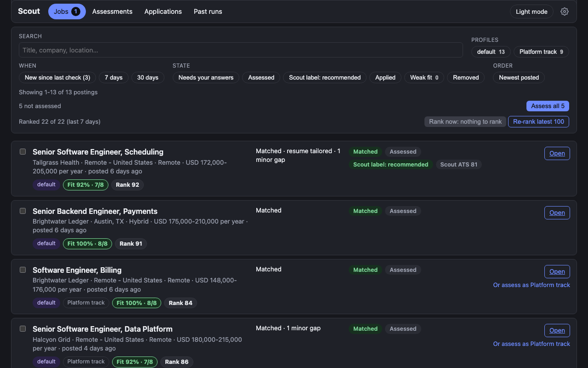588x368 pixels.
Task: Click the Fit 100% · 8/8 badge on Payments
Action: (x=87, y=244)
